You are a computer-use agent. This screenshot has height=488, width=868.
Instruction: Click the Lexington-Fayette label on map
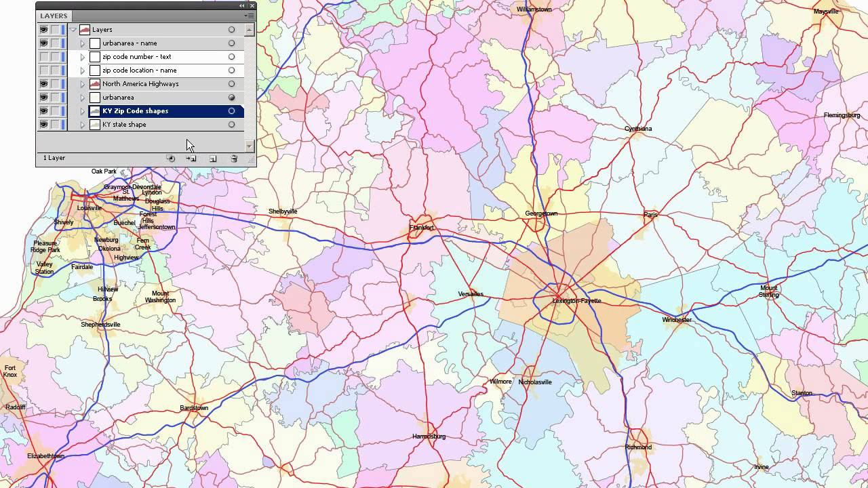577,301
